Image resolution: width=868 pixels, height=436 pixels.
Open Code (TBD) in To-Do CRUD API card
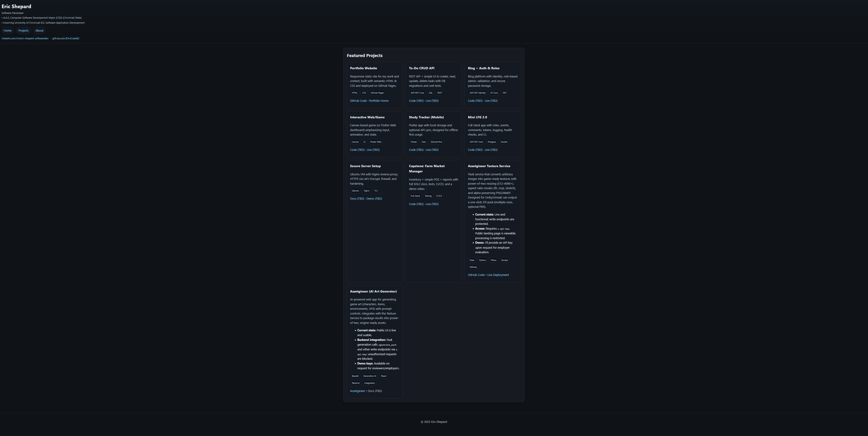(416, 101)
